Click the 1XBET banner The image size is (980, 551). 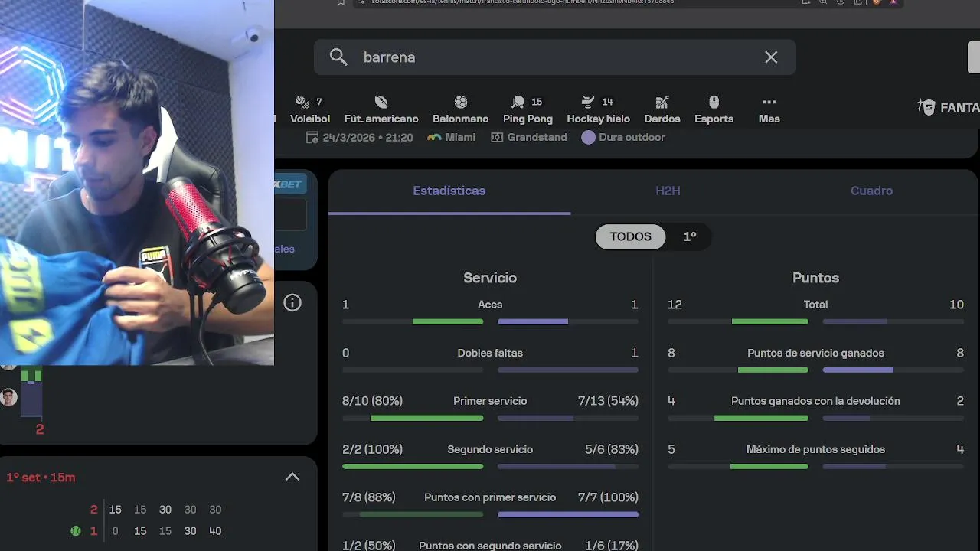tap(291, 184)
